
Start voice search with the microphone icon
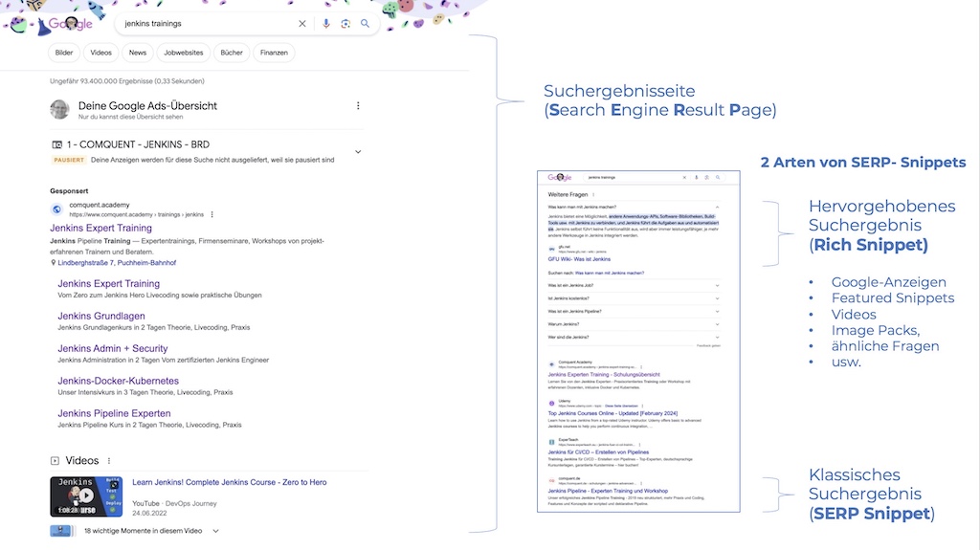point(325,24)
